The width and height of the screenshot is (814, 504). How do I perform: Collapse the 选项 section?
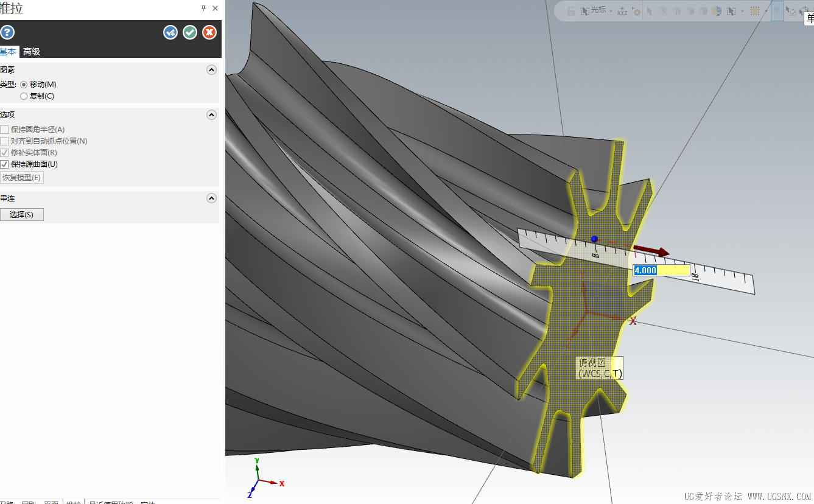[x=211, y=115]
